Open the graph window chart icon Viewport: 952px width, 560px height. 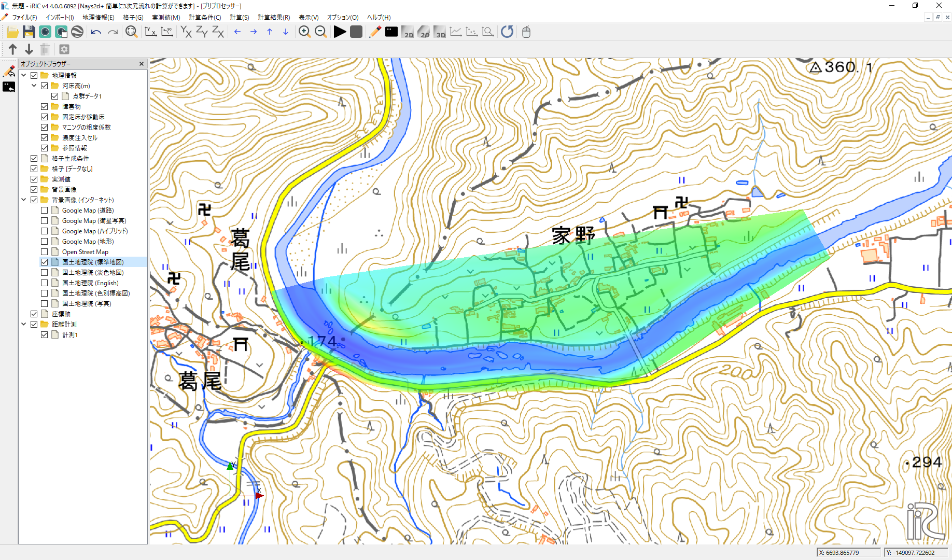tap(456, 32)
